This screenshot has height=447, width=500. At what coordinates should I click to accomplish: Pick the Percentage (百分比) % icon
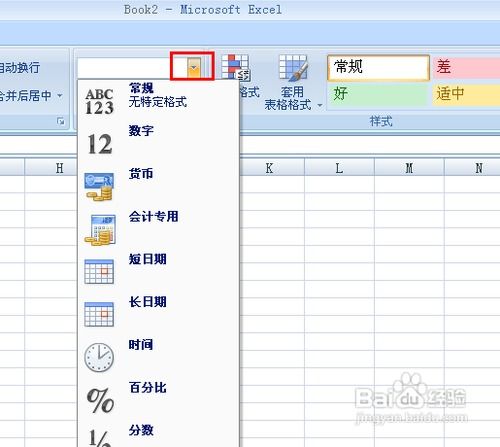(x=100, y=400)
